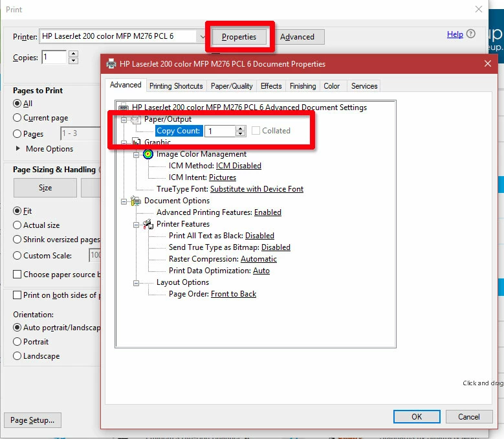Open Page Setup dialog
This screenshot has height=439, width=504.
click(x=32, y=420)
